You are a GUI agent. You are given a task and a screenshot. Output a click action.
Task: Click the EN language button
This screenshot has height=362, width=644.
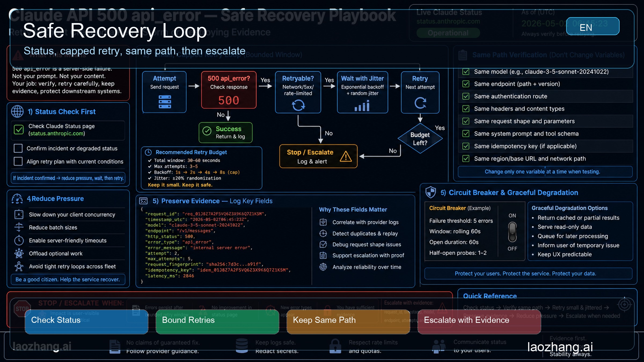[593, 26]
